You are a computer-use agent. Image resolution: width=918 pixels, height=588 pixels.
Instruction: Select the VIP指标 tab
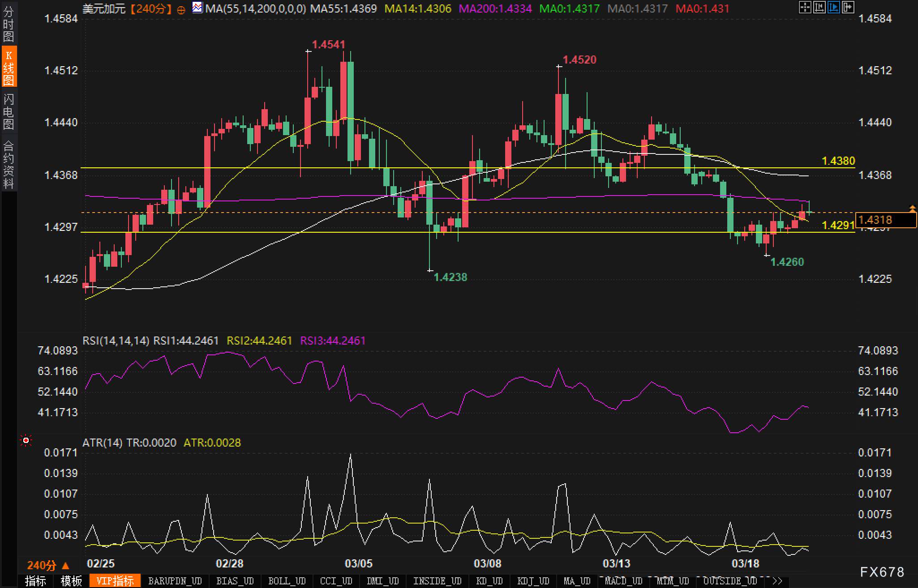(x=115, y=581)
